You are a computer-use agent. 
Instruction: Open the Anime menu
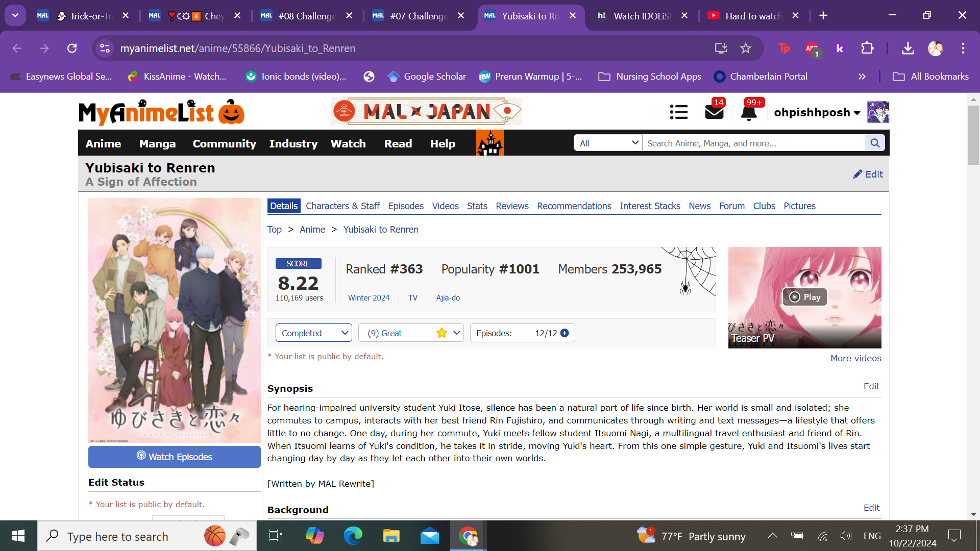(x=103, y=144)
